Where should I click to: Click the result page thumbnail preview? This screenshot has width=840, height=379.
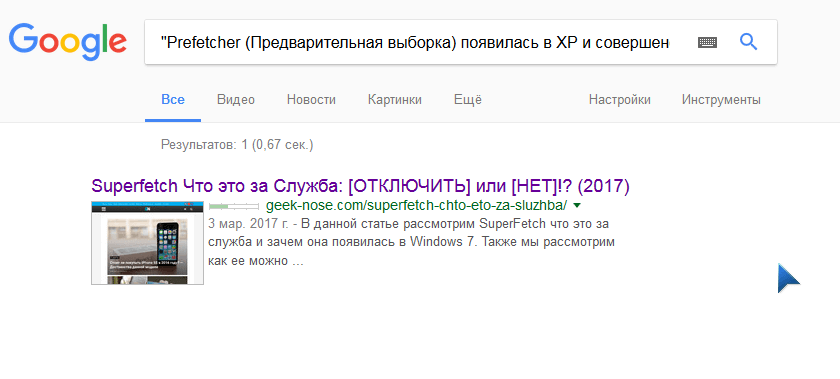coord(147,243)
